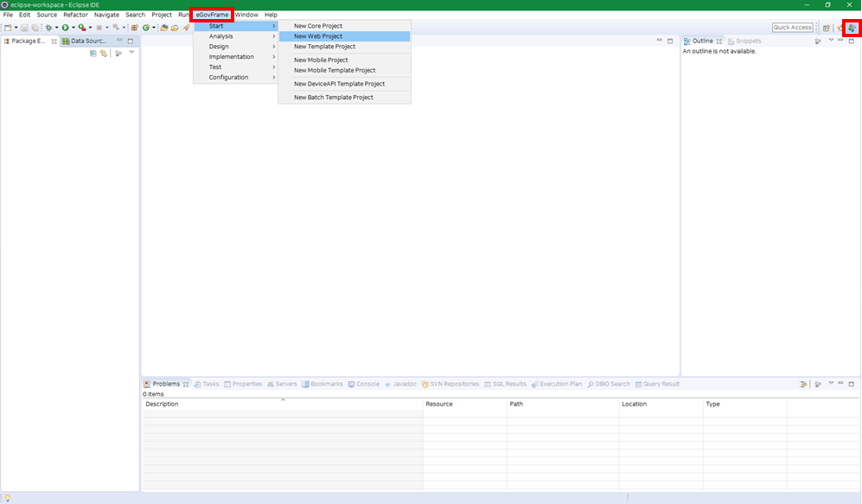Screen dimensions: 862x504
Task: Click the Debug bug toolbar icon
Action: 49,28
